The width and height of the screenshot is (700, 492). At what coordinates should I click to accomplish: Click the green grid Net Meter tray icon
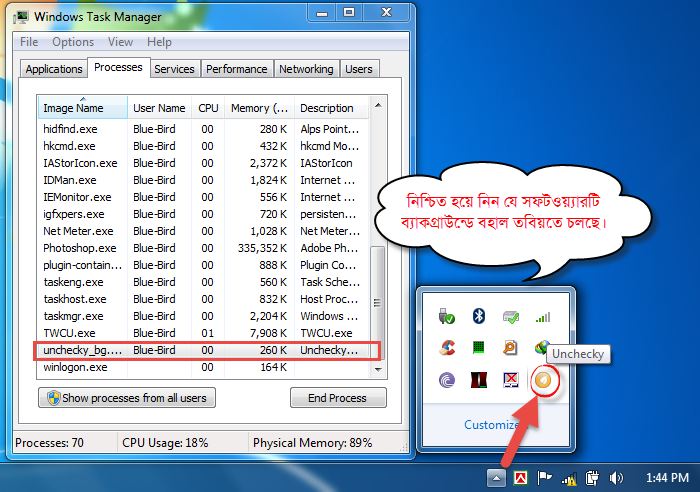(x=479, y=347)
